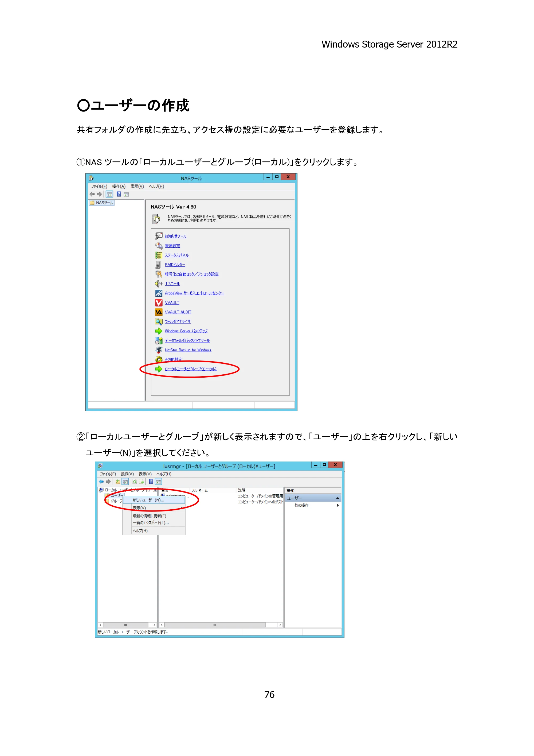Image resolution: width=534 pixels, height=756 pixels.
Task: Open the データフォルダバックアップツール link
Action: click(187, 340)
